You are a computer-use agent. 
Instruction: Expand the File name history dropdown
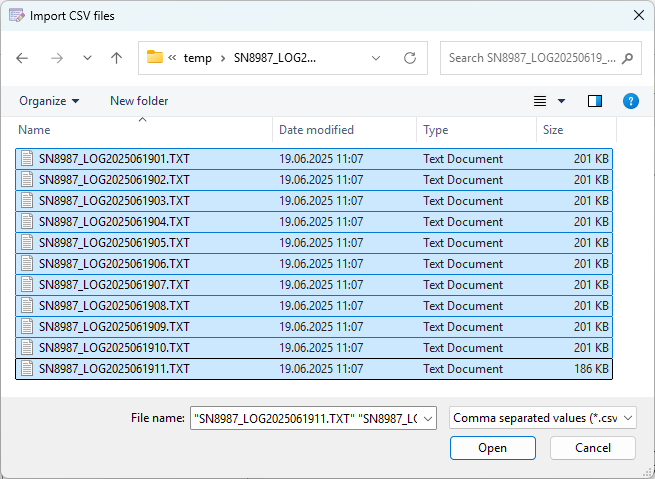428,418
